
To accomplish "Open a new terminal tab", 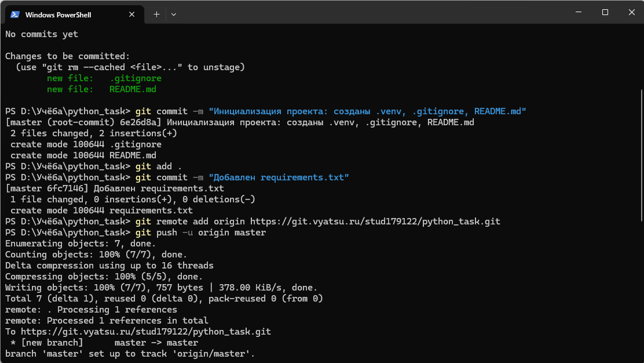I will click(x=156, y=14).
